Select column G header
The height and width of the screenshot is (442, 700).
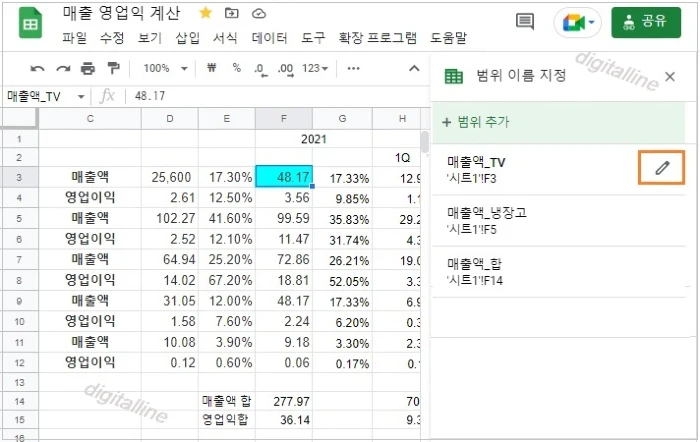coord(342,119)
